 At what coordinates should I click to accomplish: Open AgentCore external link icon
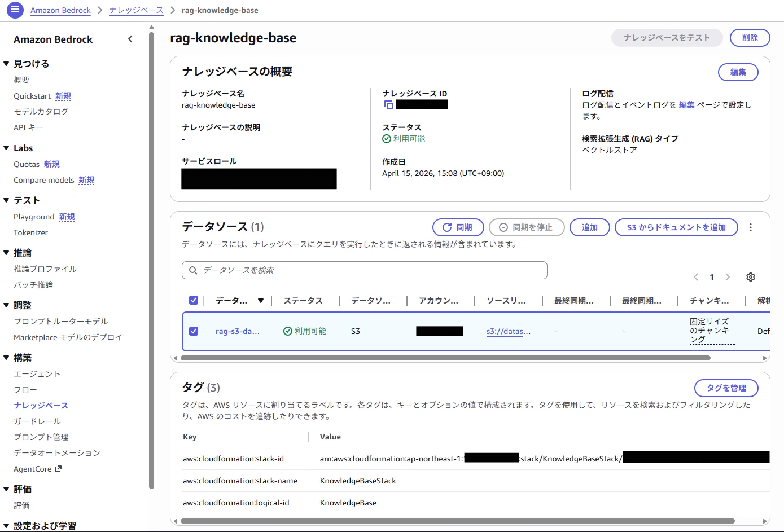click(58, 469)
